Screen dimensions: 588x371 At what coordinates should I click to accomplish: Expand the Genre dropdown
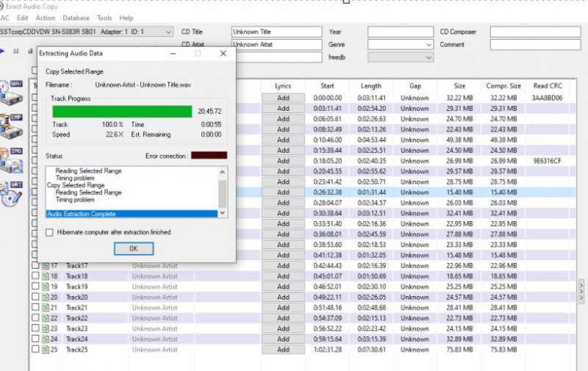[x=429, y=45]
